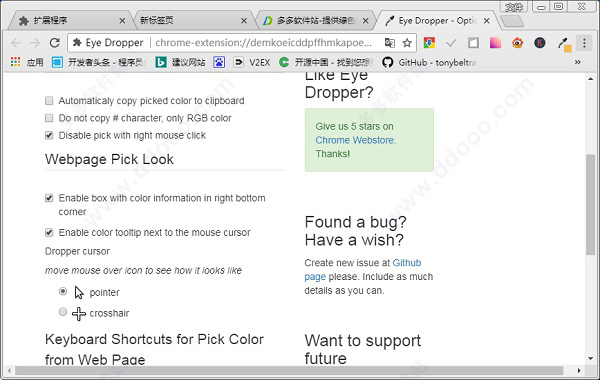600x380 pixels.
Task: Click the horizontal scrollbar thumb
Action: (289, 370)
